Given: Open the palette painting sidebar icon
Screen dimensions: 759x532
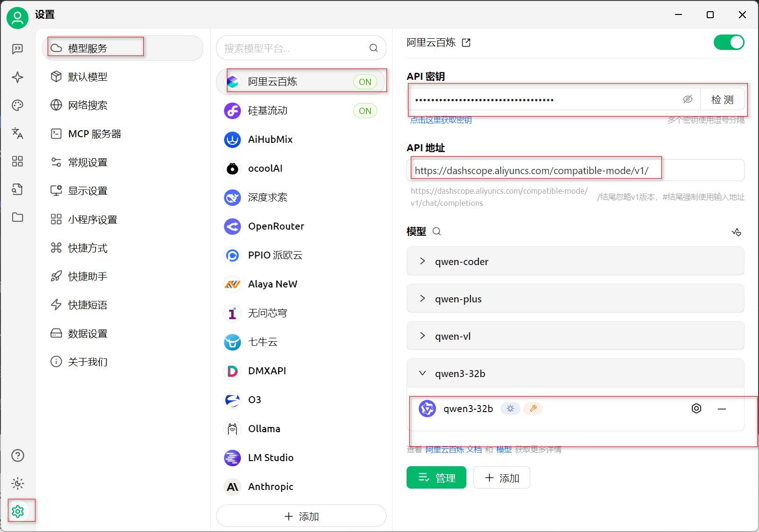Looking at the screenshot, I should (x=17, y=105).
